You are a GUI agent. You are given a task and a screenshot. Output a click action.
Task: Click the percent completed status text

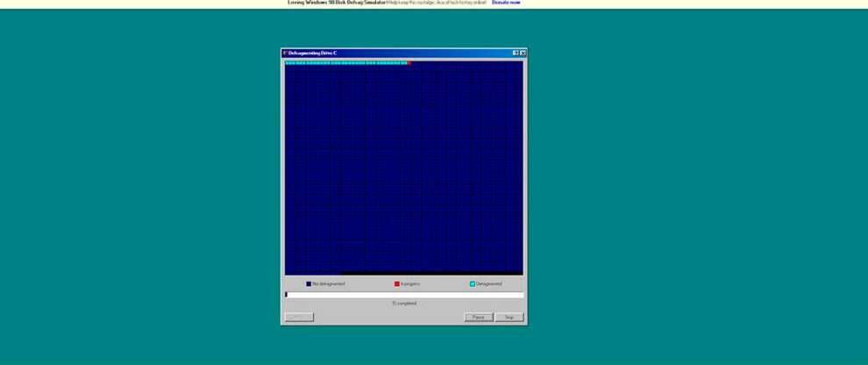[x=404, y=304]
